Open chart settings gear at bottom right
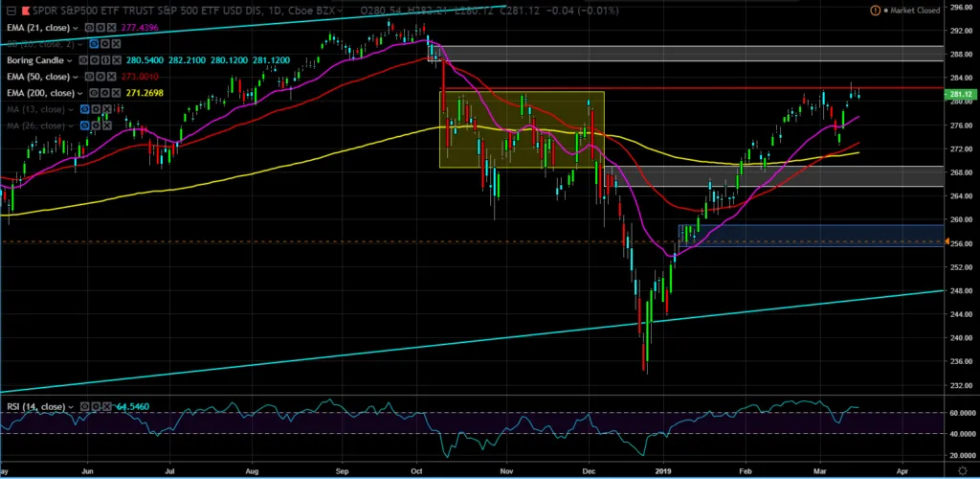 click(x=963, y=471)
